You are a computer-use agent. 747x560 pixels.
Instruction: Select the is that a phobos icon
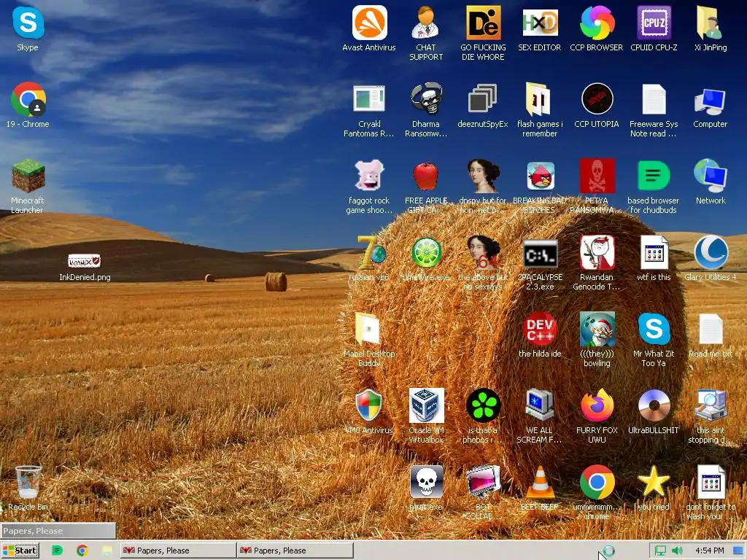[x=483, y=405]
